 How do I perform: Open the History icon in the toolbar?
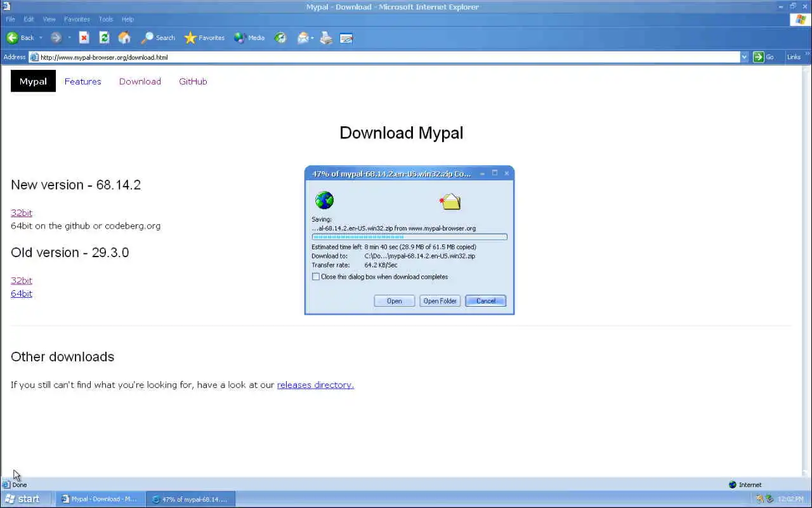tap(280, 37)
